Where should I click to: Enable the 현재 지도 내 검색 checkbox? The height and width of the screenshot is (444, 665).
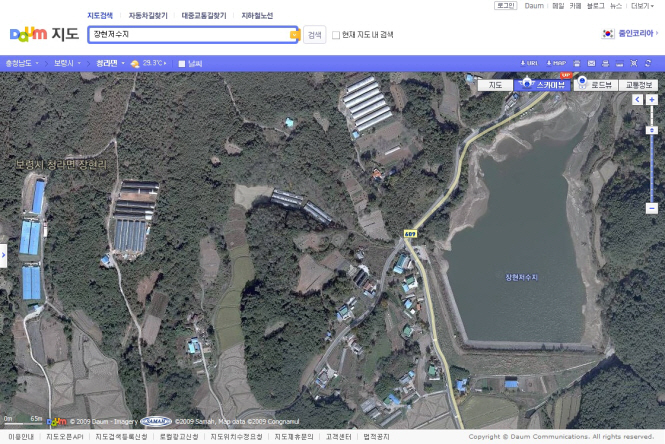coord(336,34)
